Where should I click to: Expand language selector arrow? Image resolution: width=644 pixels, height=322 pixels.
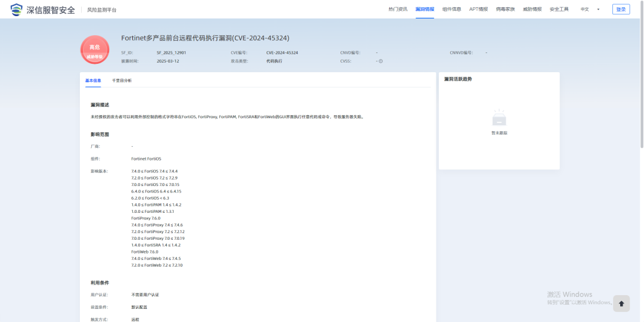point(598,10)
